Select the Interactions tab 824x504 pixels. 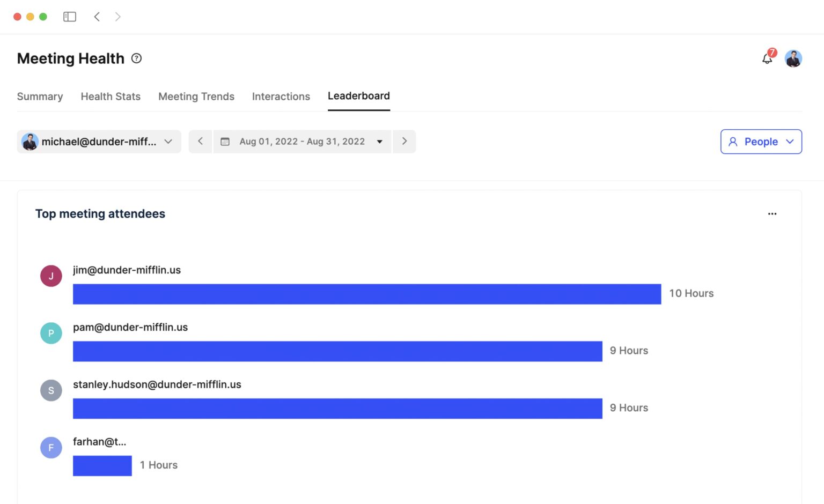point(281,97)
